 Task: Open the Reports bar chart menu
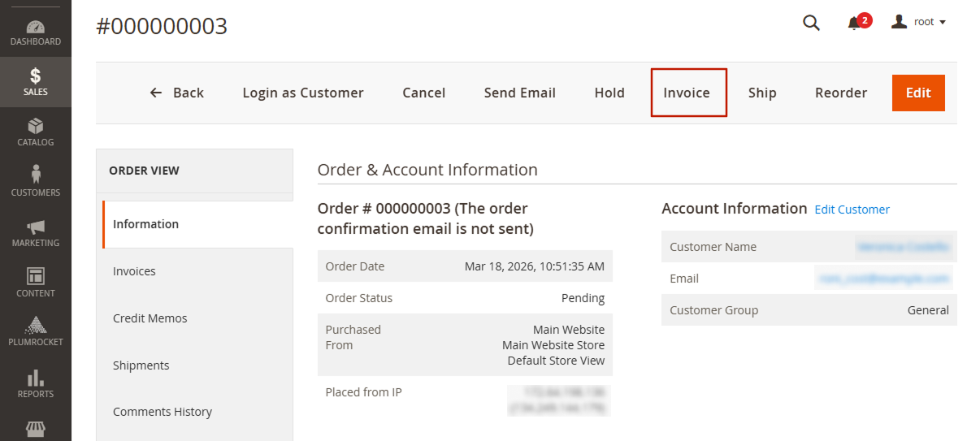36,384
